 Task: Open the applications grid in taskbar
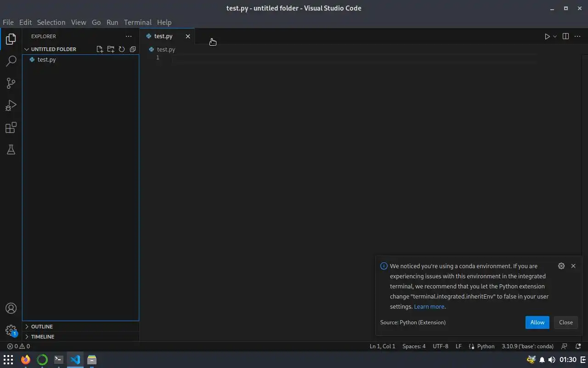pos(8,360)
